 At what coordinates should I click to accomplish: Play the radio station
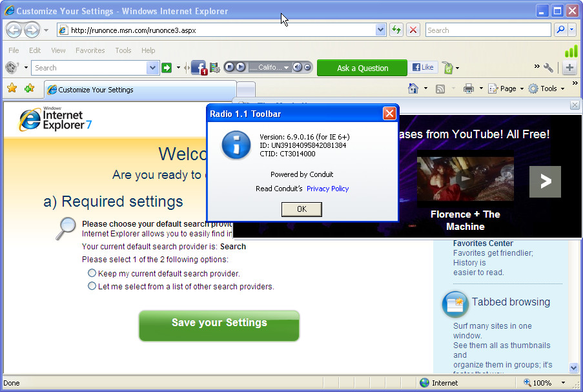(241, 67)
